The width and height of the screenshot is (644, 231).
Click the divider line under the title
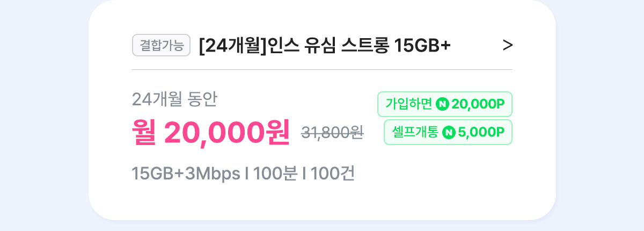(322, 69)
